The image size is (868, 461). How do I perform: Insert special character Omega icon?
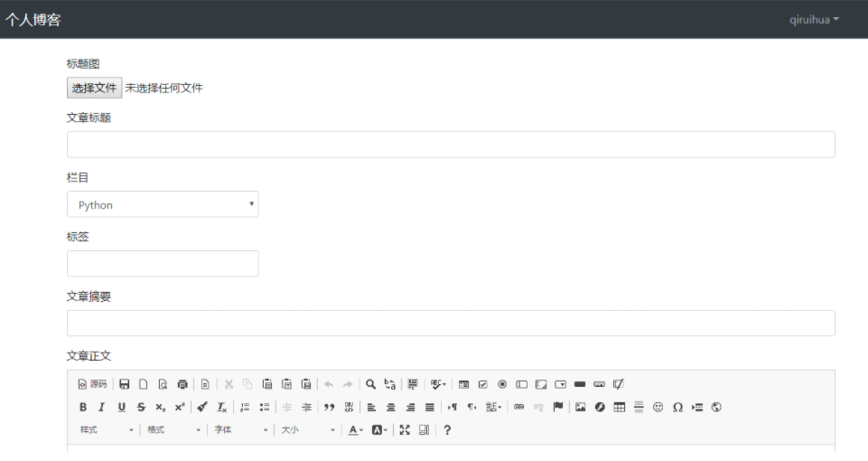coord(677,408)
